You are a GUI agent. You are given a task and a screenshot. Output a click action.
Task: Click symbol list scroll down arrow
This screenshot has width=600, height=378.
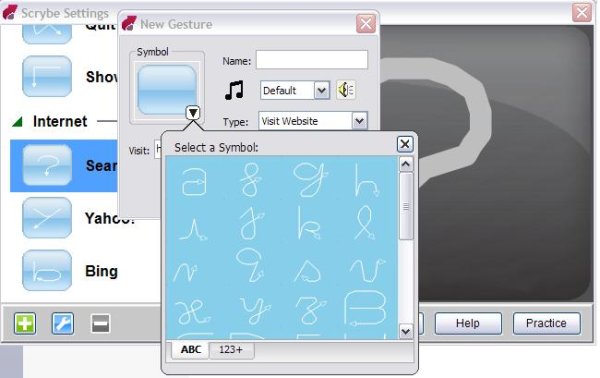point(406,331)
